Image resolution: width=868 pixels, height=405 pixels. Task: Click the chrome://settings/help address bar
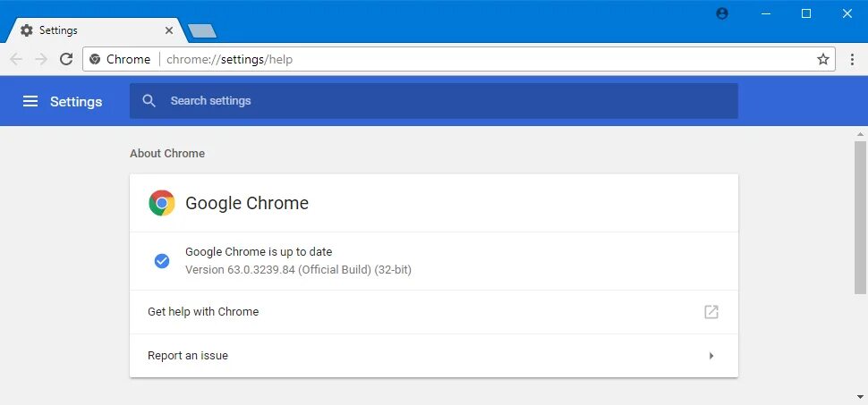459,59
